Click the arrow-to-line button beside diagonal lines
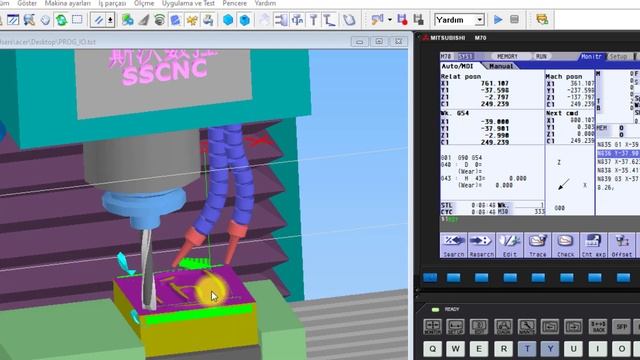This screenshot has height=360, width=640. 110,20
